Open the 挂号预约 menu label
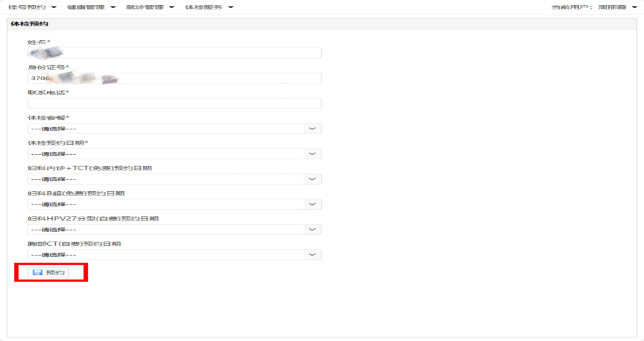644x341 pixels. [27, 8]
